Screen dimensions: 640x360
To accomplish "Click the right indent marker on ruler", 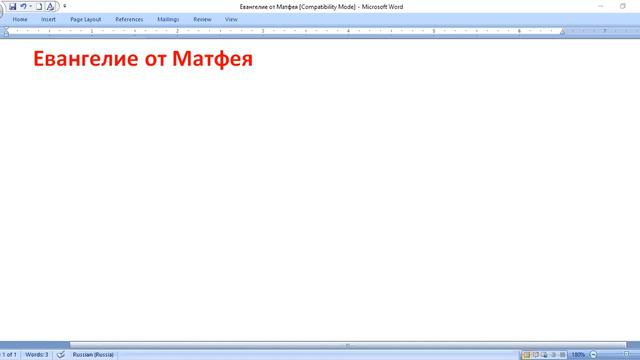I will (x=562, y=32).
